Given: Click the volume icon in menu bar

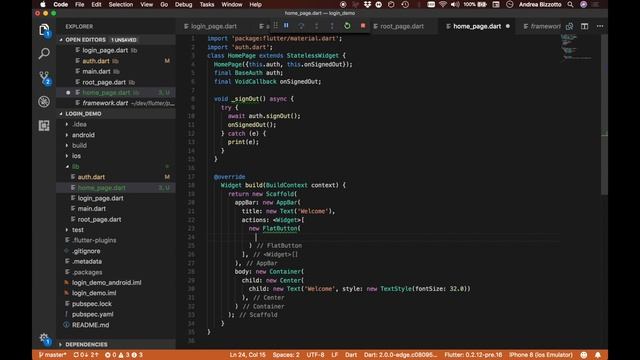Looking at the screenshot, I should click(455, 4).
